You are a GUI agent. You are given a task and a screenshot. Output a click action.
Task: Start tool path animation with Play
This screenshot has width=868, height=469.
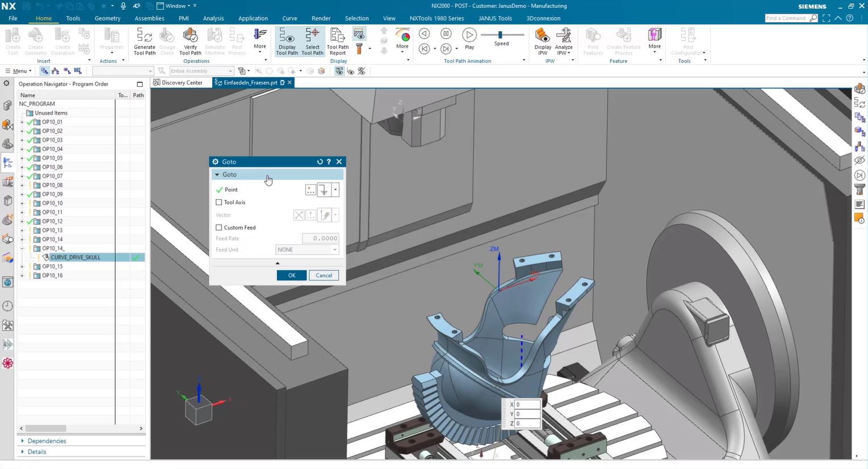click(469, 39)
